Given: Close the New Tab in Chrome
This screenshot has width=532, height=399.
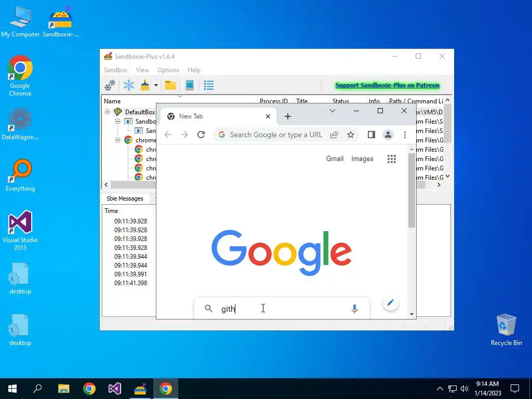Looking at the screenshot, I should pos(268,116).
